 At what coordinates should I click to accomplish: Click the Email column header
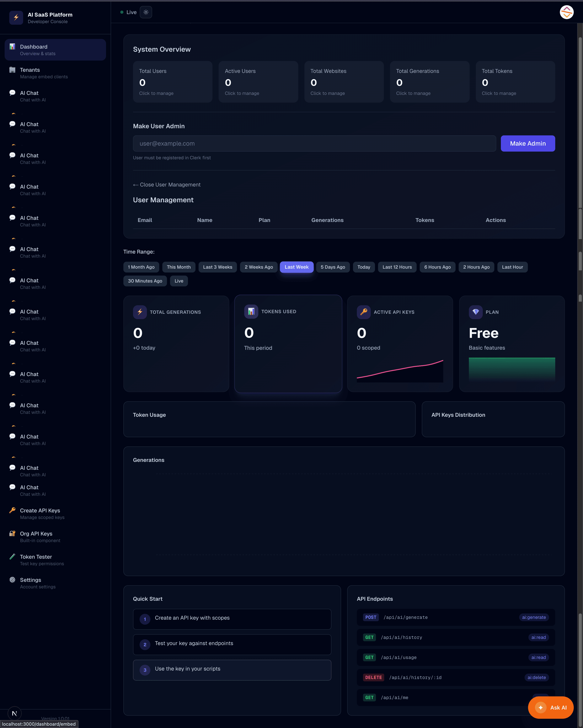[145, 220]
